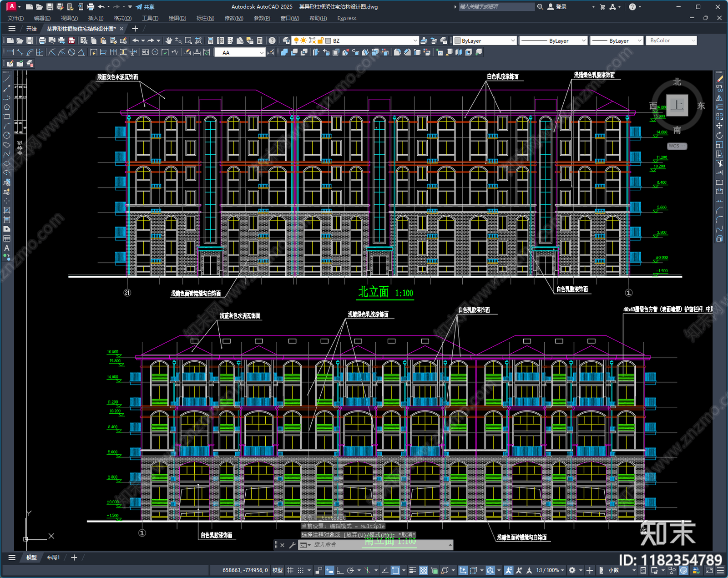Click the 上 face of the ViewCube
The image size is (728, 578).
tap(677, 106)
